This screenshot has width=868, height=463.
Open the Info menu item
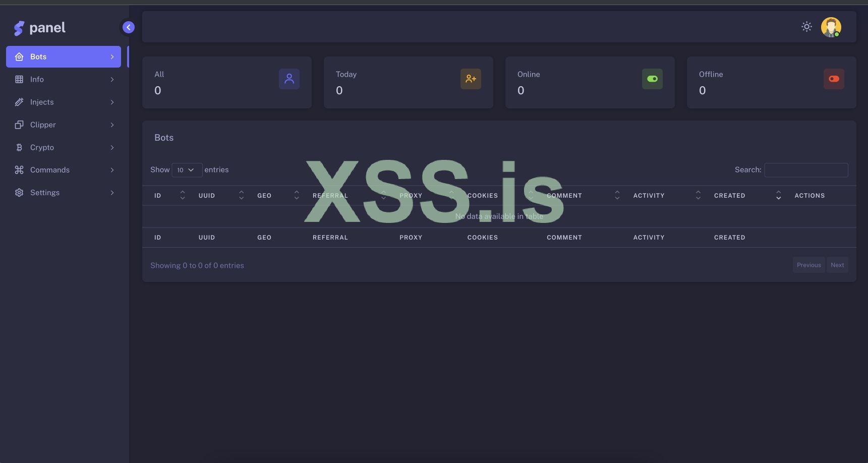64,79
